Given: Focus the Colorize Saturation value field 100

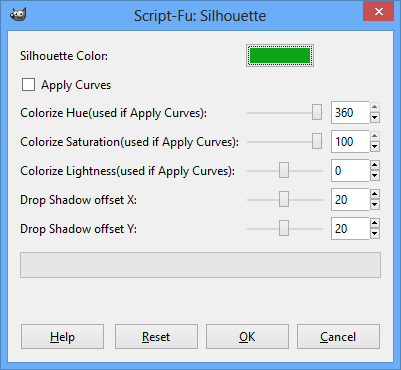Looking at the screenshot, I should [x=350, y=142].
